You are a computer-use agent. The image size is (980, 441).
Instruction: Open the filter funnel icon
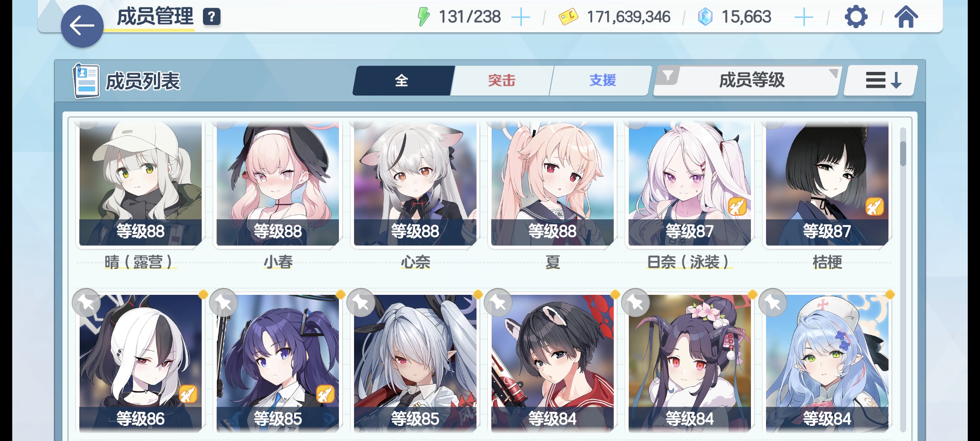(x=668, y=76)
